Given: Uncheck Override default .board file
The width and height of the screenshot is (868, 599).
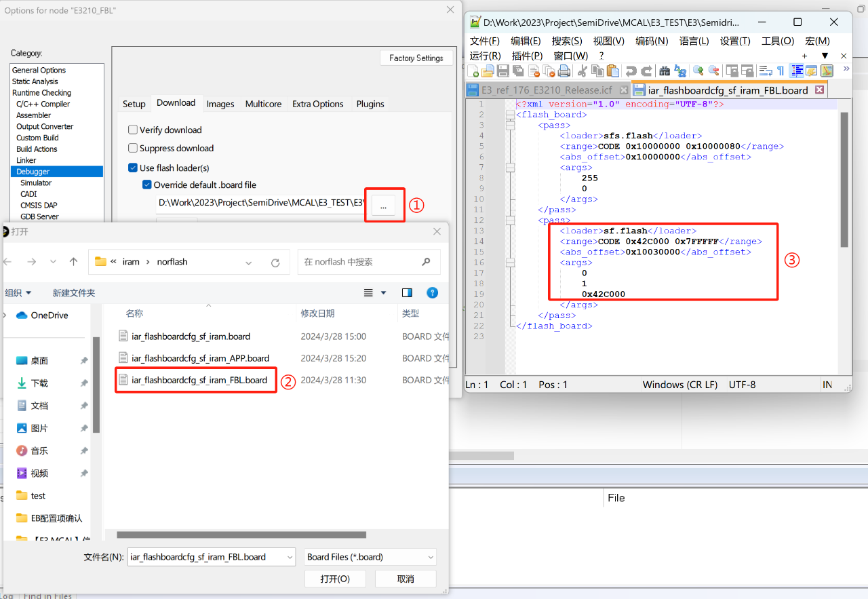Looking at the screenshot, I should (146, 185).
